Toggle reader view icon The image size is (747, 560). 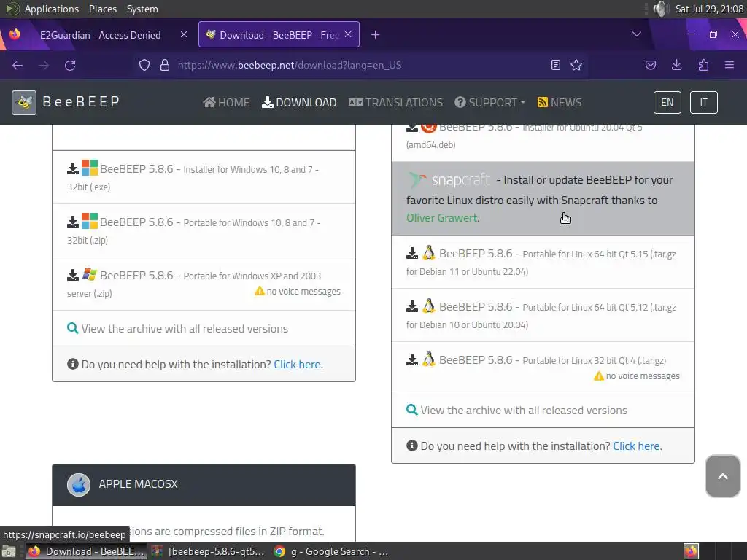tap(555, 65)
